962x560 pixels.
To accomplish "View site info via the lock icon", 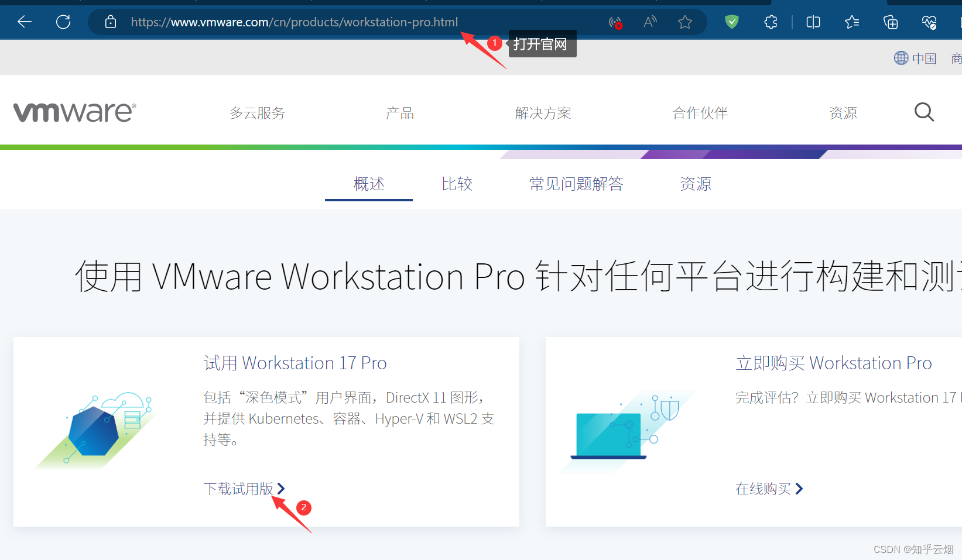I will coord(110,22).
